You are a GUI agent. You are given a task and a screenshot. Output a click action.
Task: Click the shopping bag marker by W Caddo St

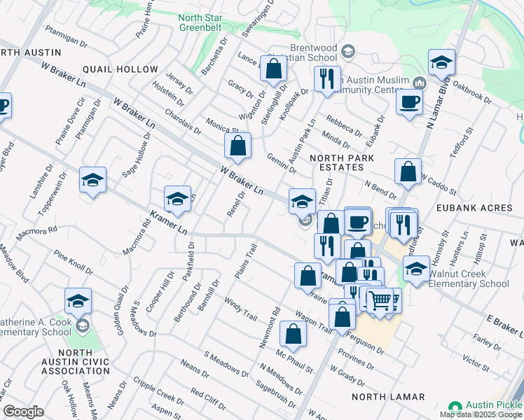pos(408,173)
